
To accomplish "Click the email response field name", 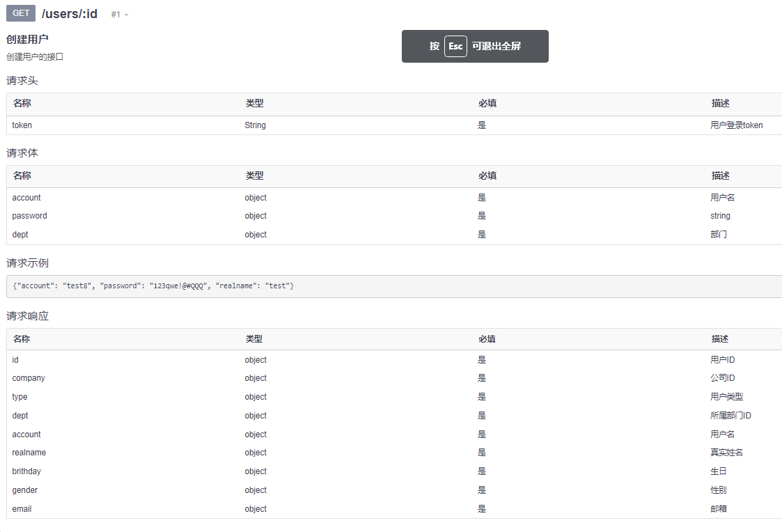I will coord(22,509).
